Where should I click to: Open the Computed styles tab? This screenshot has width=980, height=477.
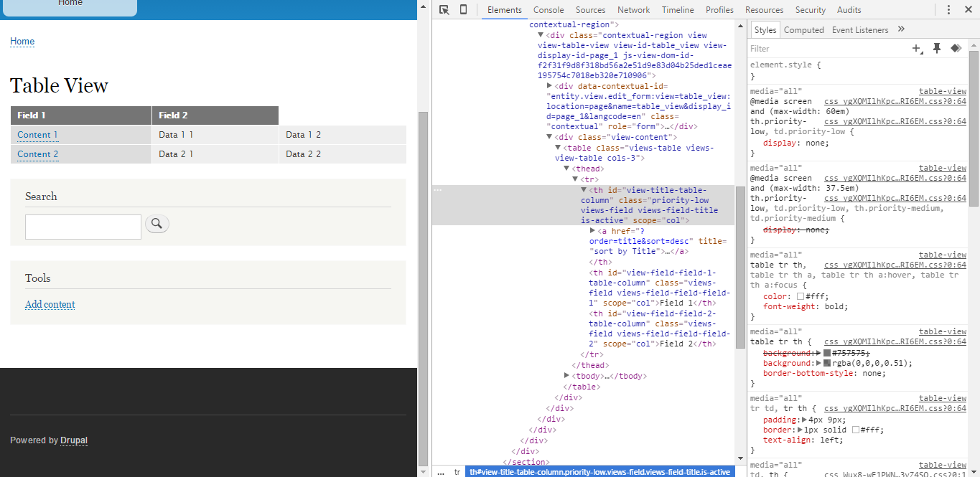pyautogui.click(x=803, y=30)
